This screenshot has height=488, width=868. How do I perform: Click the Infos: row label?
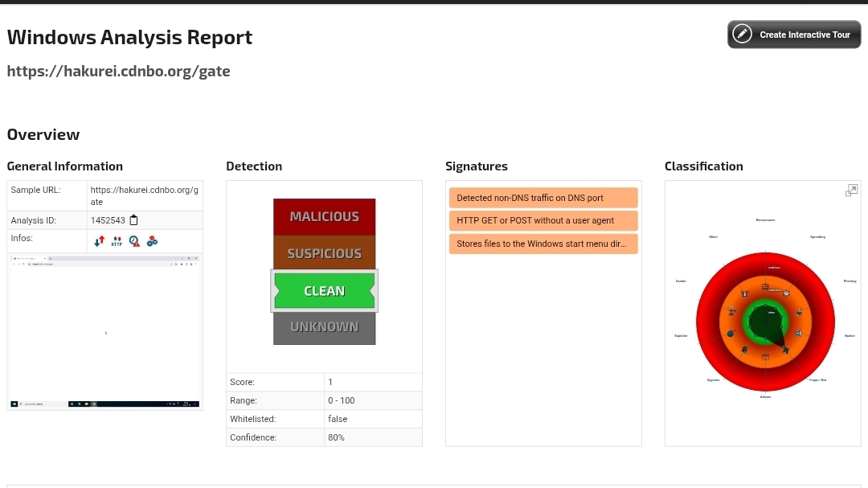pos(22,238)
